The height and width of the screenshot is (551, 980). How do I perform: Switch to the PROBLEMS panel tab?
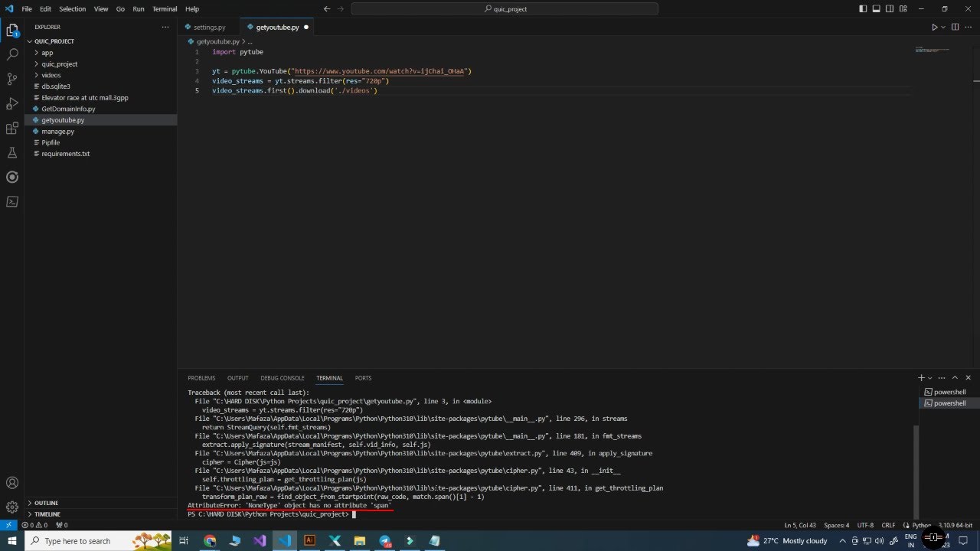coord(201,378)
